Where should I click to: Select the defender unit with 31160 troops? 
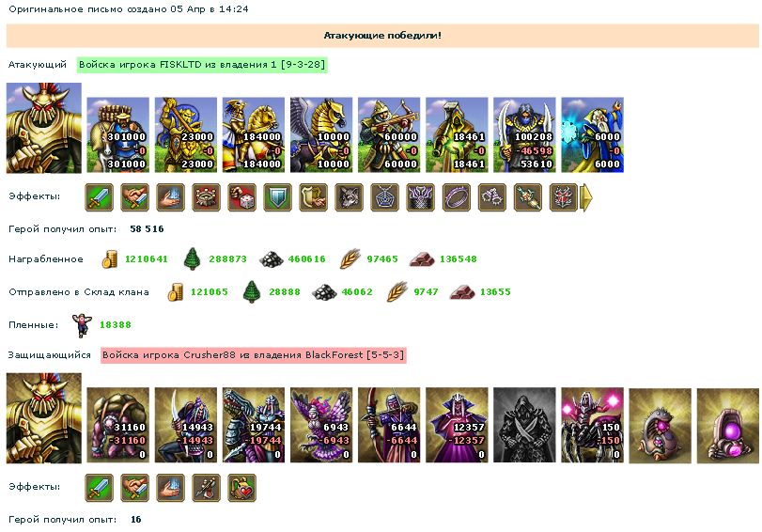pos(118,425)
